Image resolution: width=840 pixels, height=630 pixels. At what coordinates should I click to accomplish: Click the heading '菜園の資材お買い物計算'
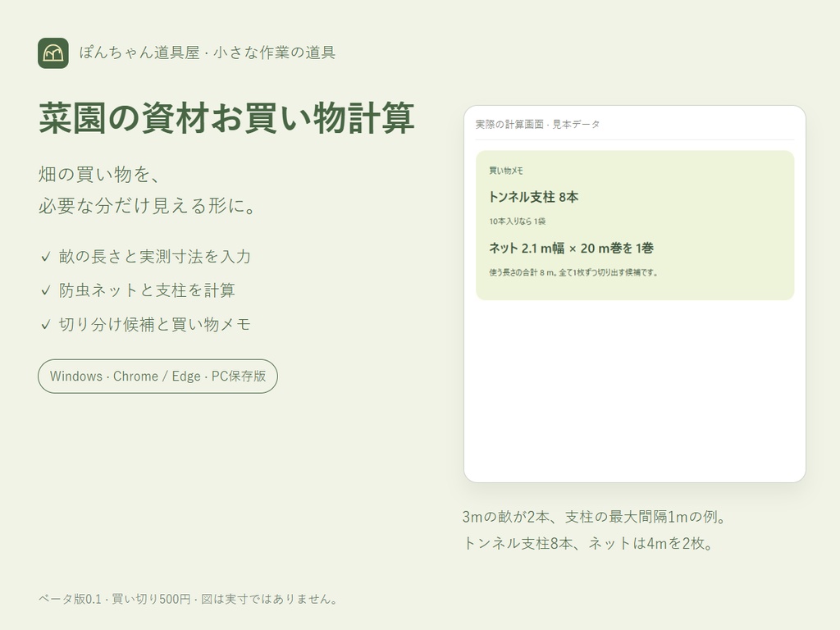(x=226, y=118)
